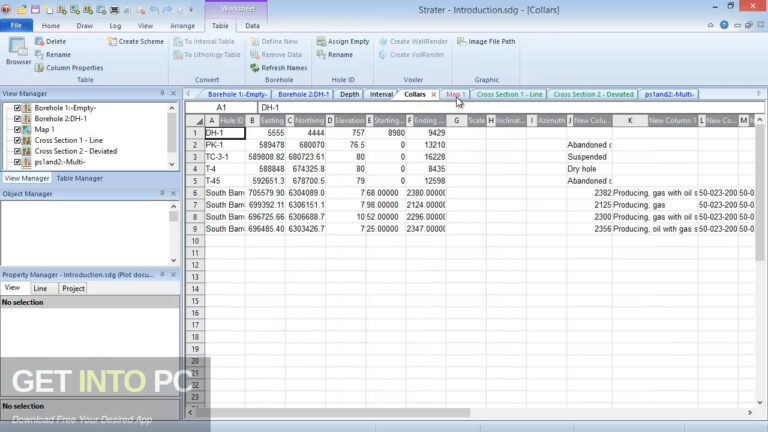Click the Strater application logo icon
This screenshot has width=768, height=432.
[x=6, y=9]
